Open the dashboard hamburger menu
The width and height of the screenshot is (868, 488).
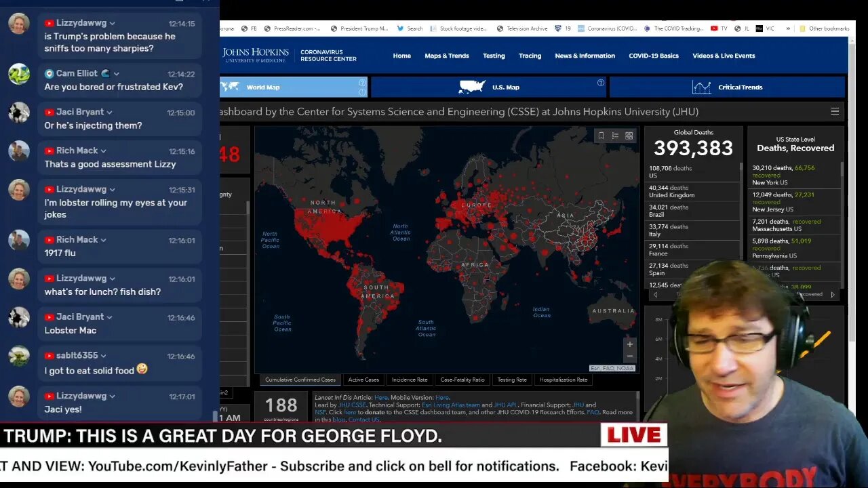(x=835, y=111)
